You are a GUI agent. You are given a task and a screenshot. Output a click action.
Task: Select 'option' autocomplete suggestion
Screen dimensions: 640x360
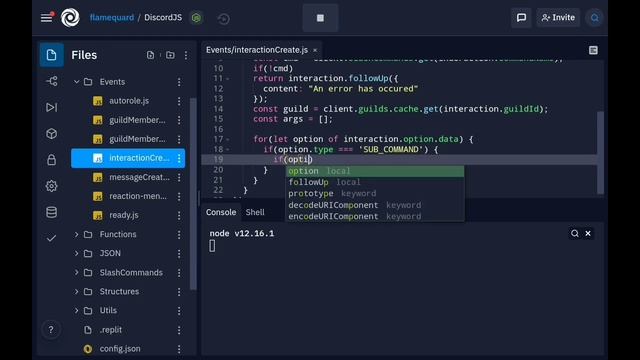[375, 171]
